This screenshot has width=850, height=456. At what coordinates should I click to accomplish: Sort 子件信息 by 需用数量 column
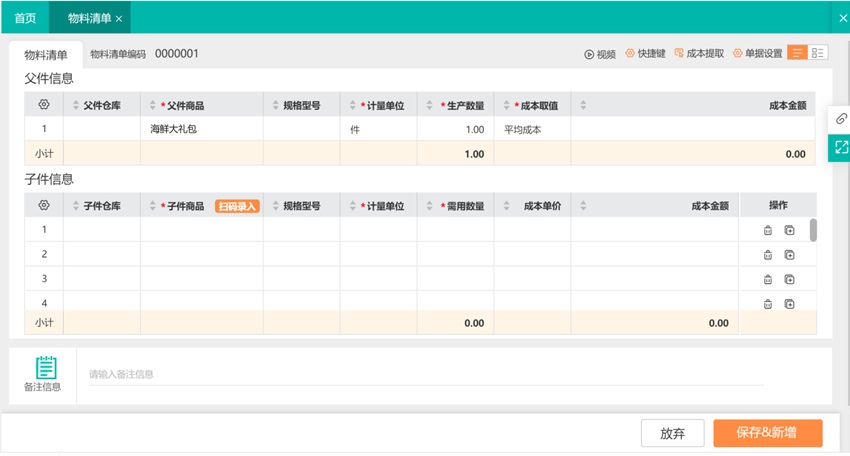click(430, 206)
